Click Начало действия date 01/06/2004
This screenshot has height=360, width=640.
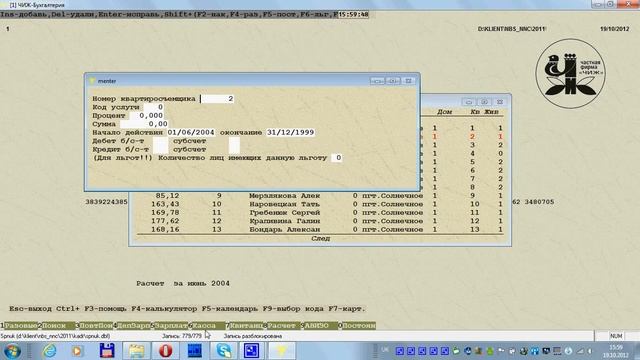pos(191,133)
